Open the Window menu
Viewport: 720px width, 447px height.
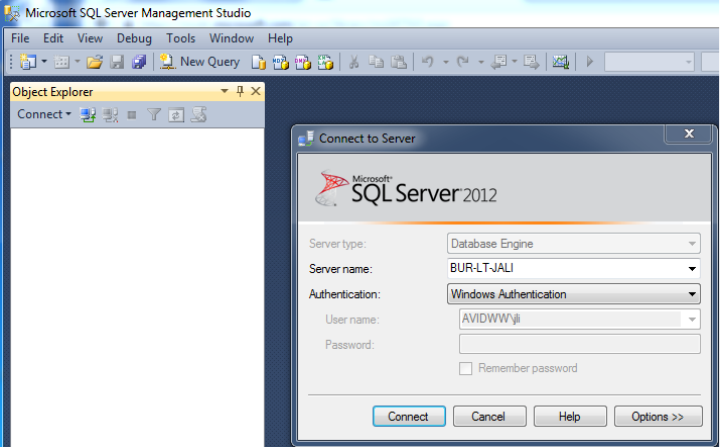(x=231, y=38)
